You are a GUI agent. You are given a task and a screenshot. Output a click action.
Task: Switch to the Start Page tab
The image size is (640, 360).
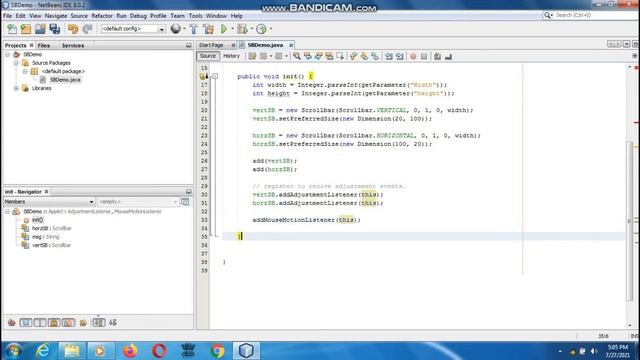211,45
